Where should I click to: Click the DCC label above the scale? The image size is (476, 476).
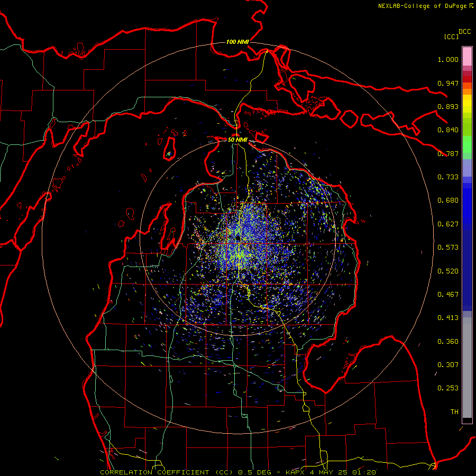click(x=464, y=32)
